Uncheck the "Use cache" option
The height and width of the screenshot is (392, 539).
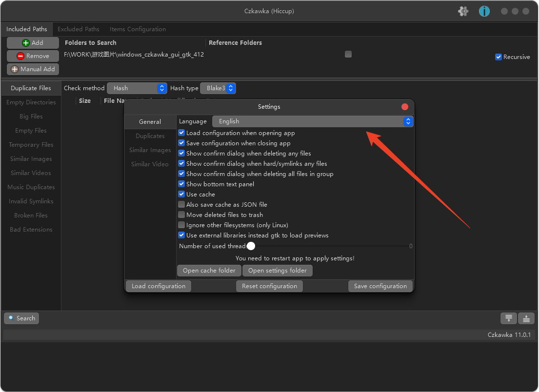(x=181, y=195)
